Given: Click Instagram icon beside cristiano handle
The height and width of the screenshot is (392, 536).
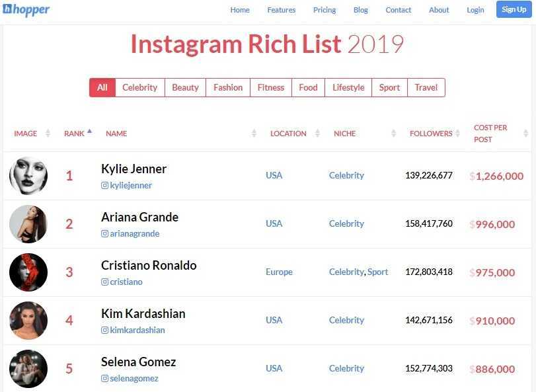Looking at the screenshot, I should click(x=104, y=282).
